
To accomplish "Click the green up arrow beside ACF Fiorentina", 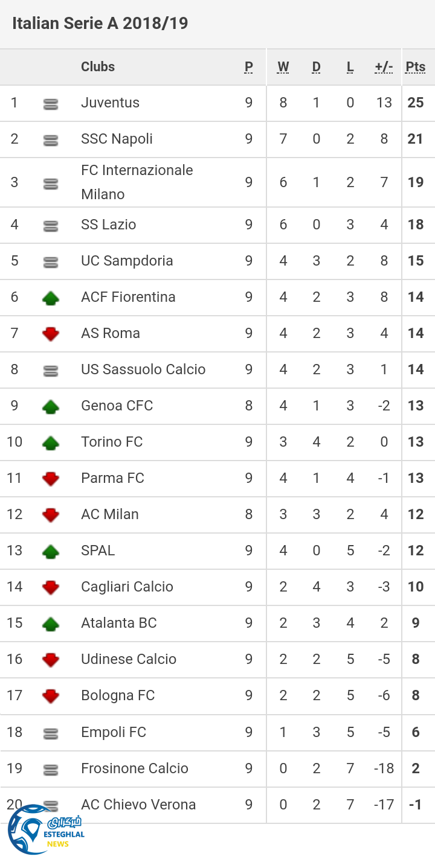I will point(51,298).
